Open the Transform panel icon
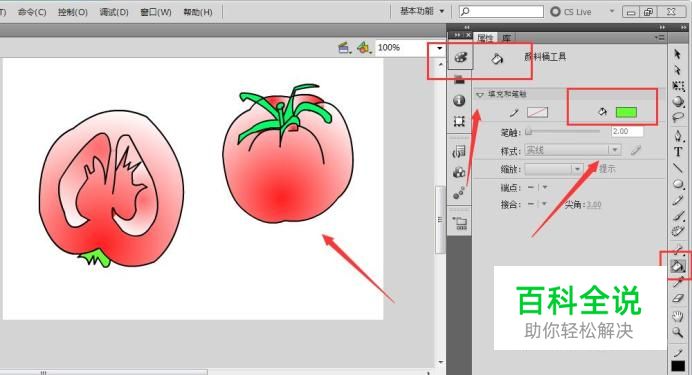The width and height of the screenshot is (692, 375). coord(459,121)
